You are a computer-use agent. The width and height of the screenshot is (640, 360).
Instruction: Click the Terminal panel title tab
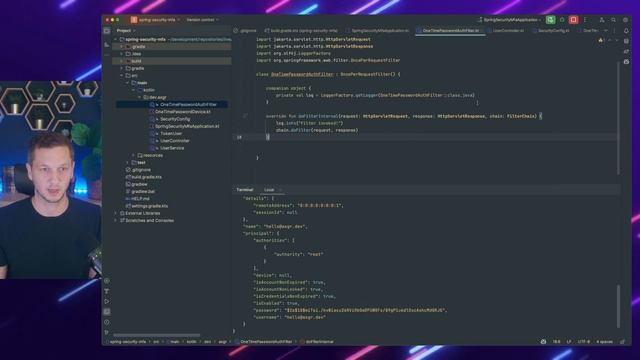click(x=245, y=190)
